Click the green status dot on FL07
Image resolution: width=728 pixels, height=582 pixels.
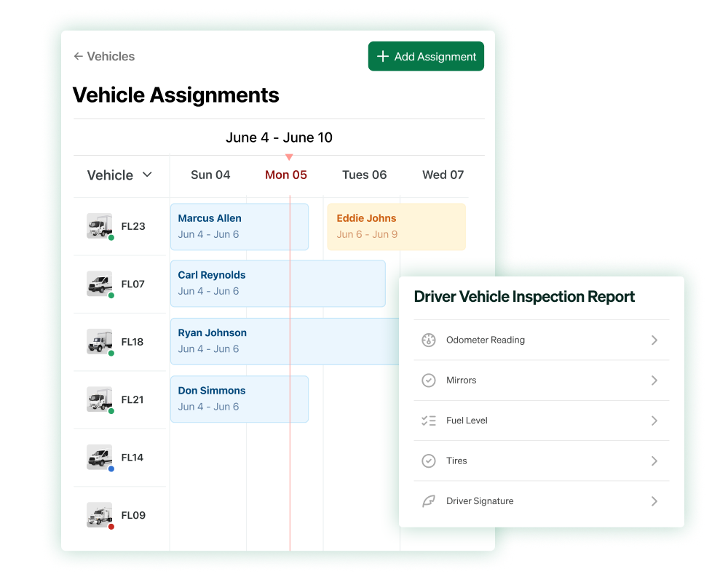110,295
